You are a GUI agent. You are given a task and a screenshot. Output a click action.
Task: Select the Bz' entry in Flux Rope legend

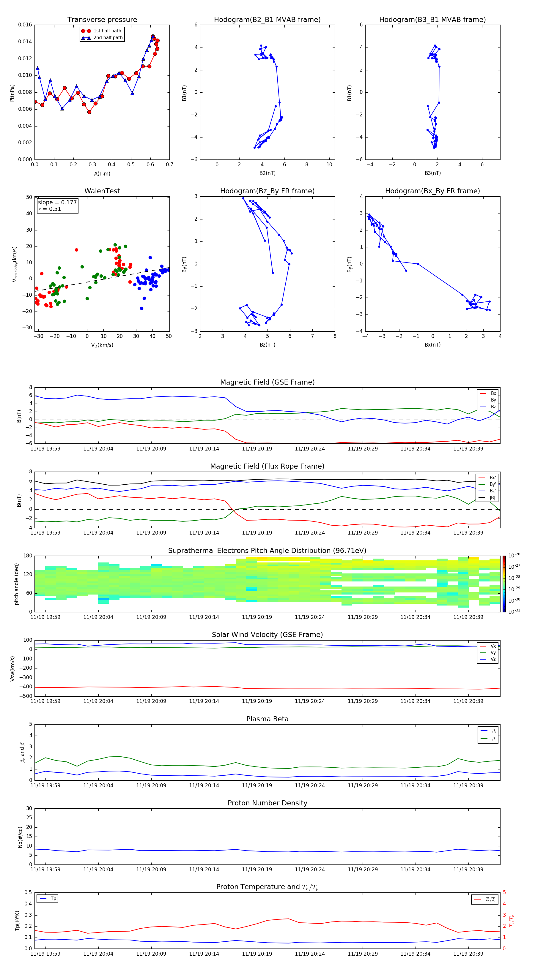(487, 491)
